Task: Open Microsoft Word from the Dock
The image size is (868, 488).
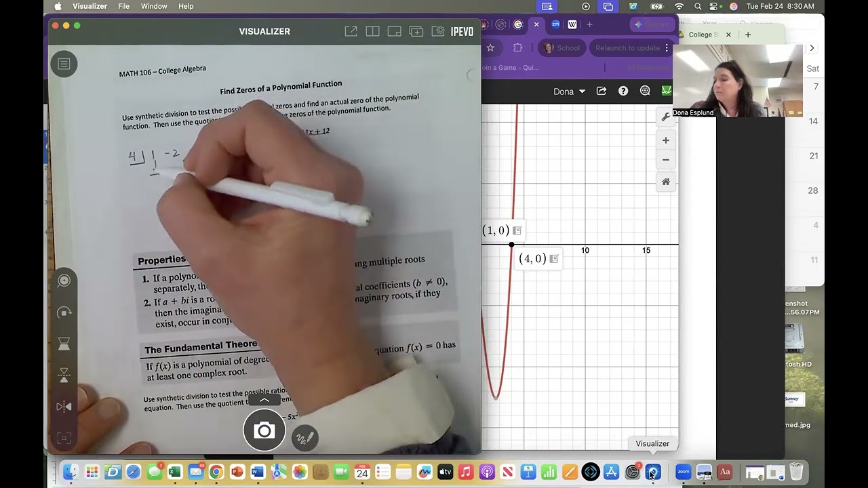Action: click(258, 472)
